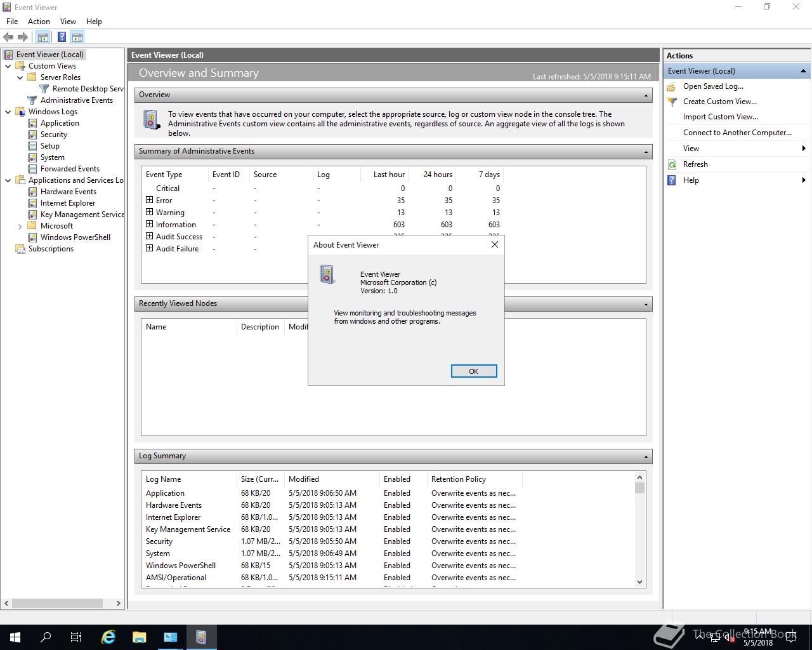The height and width of the screenshot is (650, 812).
Task: Open File Explorer from taskbar
Action: click(140, 637)
